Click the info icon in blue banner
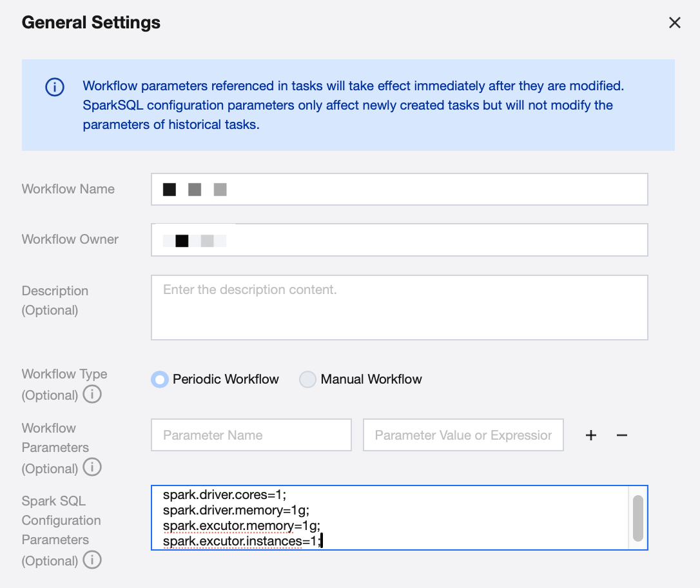The width and height of the screenshot is (700, 588). [55, 87]
